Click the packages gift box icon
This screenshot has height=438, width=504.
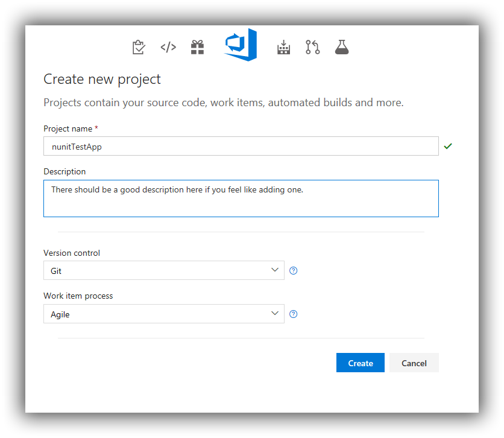pos(197,47)
